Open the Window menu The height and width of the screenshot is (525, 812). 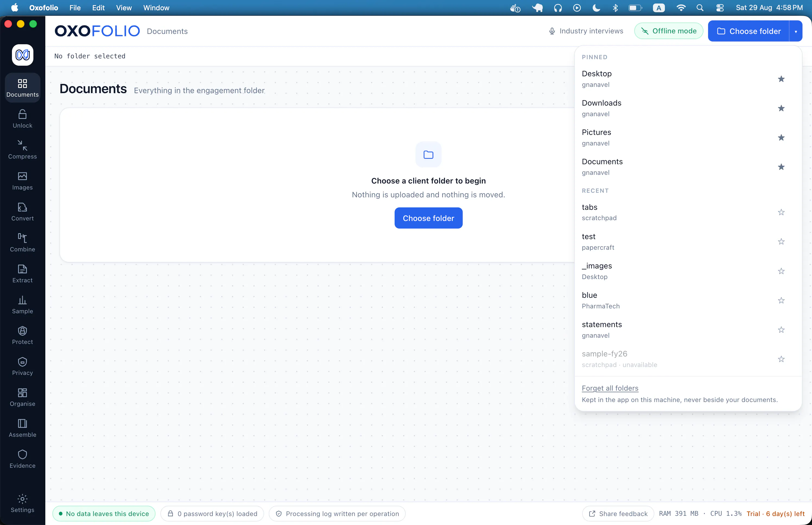click(x=156, y=8)
